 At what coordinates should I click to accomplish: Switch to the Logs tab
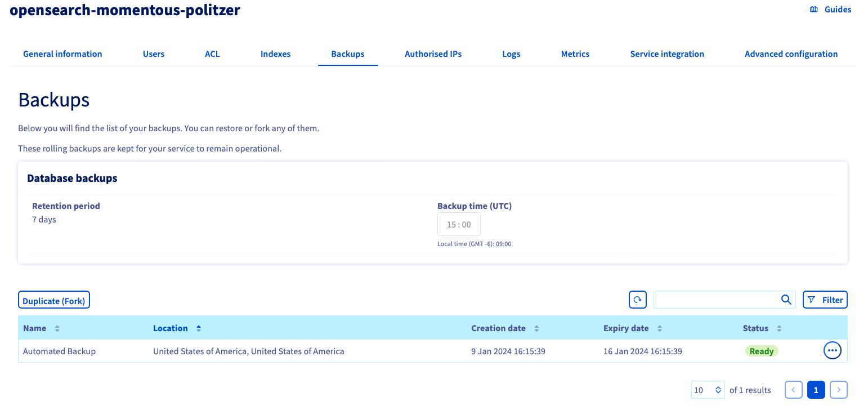[x=511, y=54]
